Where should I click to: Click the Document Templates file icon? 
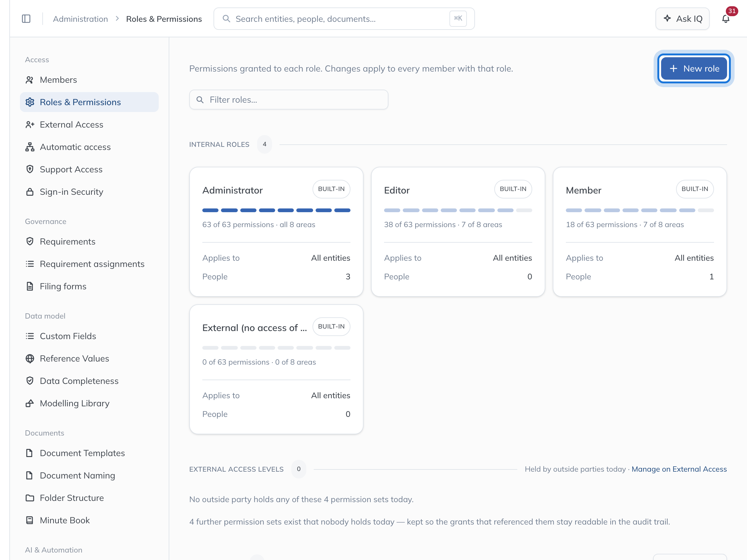point(30,453)
